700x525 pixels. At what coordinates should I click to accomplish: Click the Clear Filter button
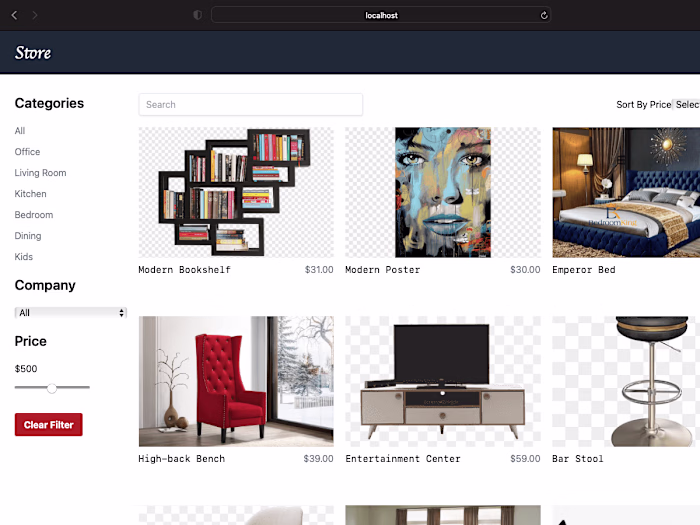point(49,425)
